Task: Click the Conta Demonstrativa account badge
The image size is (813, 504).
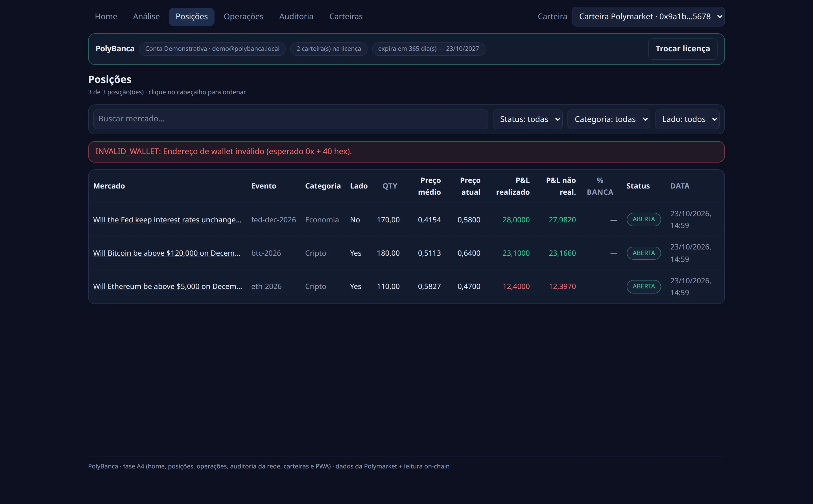Action: 212,49
